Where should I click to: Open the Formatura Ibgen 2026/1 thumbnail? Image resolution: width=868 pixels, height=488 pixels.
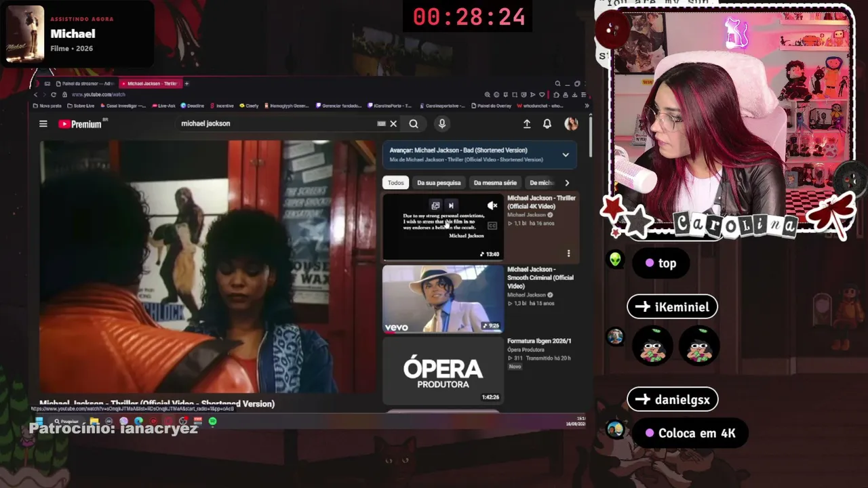[x=443, y=371]
